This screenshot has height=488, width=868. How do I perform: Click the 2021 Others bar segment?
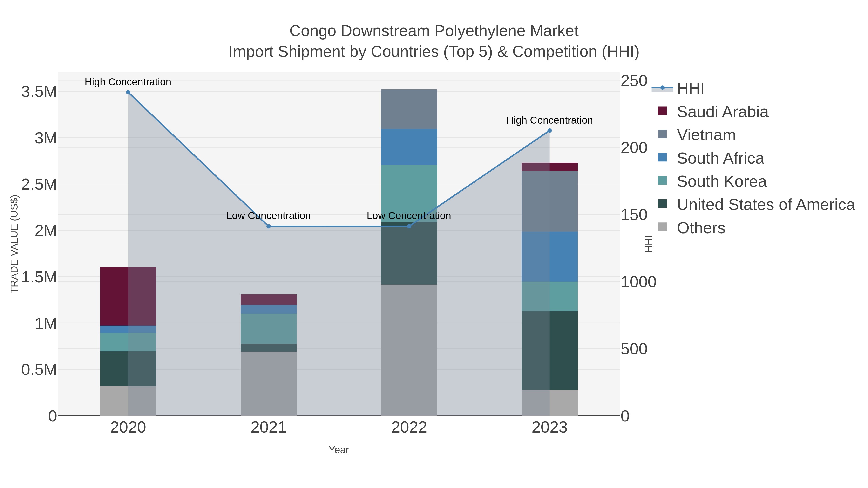[x=269, y=384]
